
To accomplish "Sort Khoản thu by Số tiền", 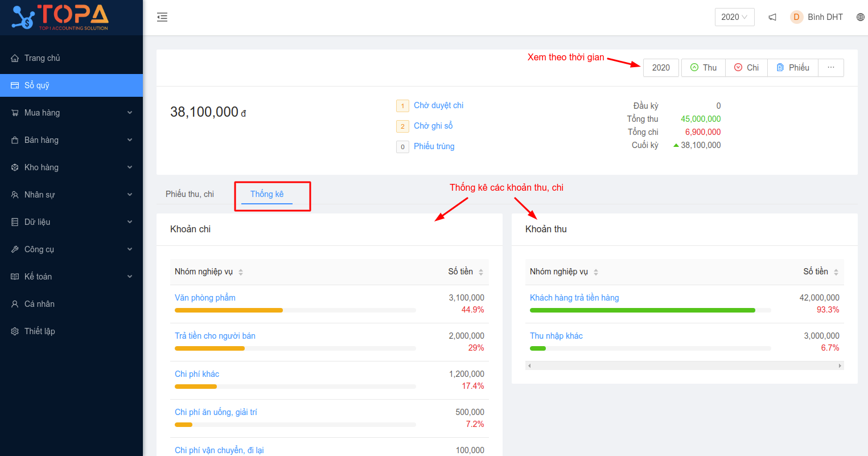I will (836, 272).
